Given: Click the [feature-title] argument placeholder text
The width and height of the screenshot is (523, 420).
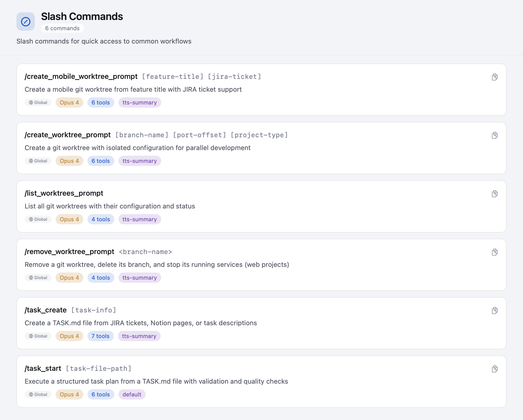Looking at the screenshot, I should click(x=173, y=76).
